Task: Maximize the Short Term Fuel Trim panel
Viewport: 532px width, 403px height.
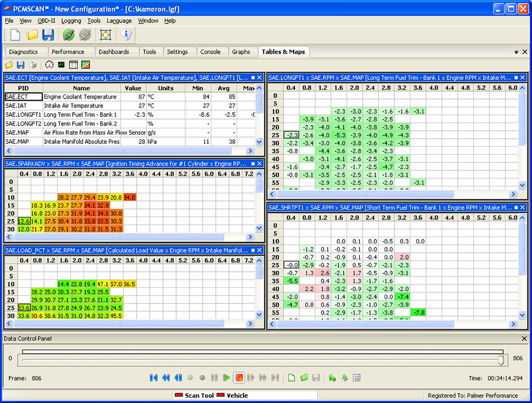Action: click(x=515, y=207)
